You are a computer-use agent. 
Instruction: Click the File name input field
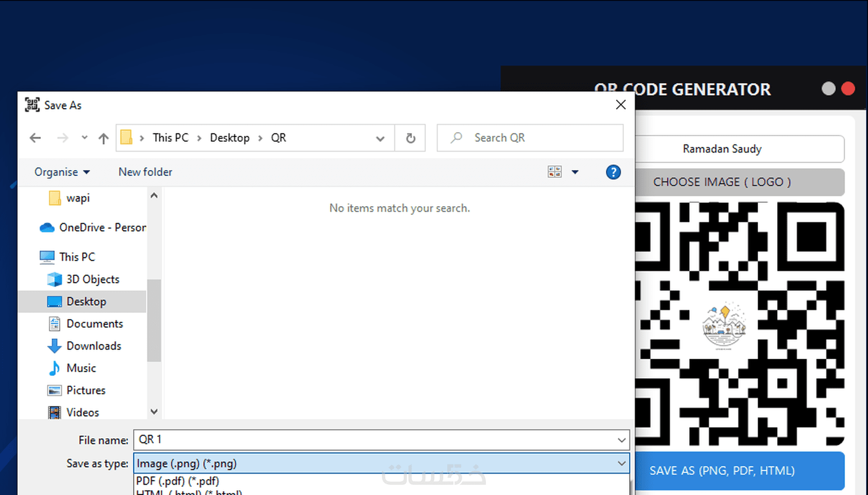coord(381,440)
